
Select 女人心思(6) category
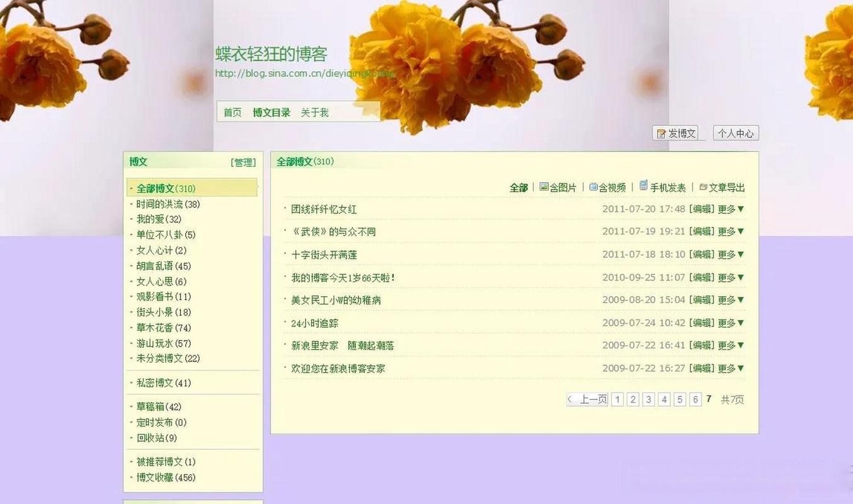click(x=161, y=282)
